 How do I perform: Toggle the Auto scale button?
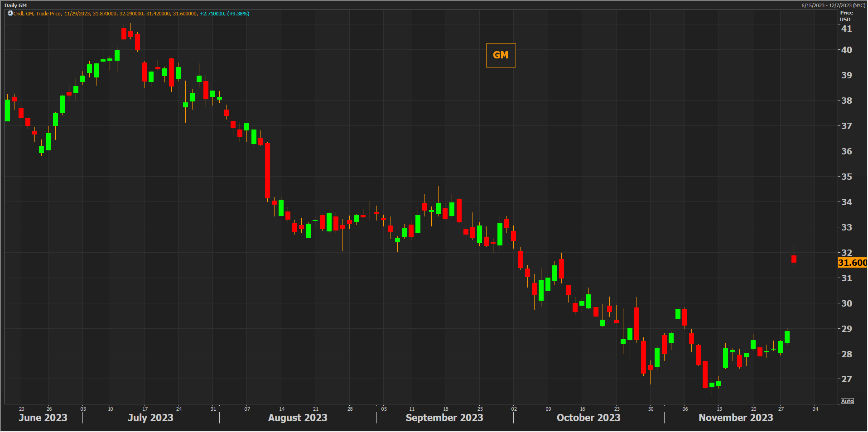pyautogui.click(x=847, y=401)
